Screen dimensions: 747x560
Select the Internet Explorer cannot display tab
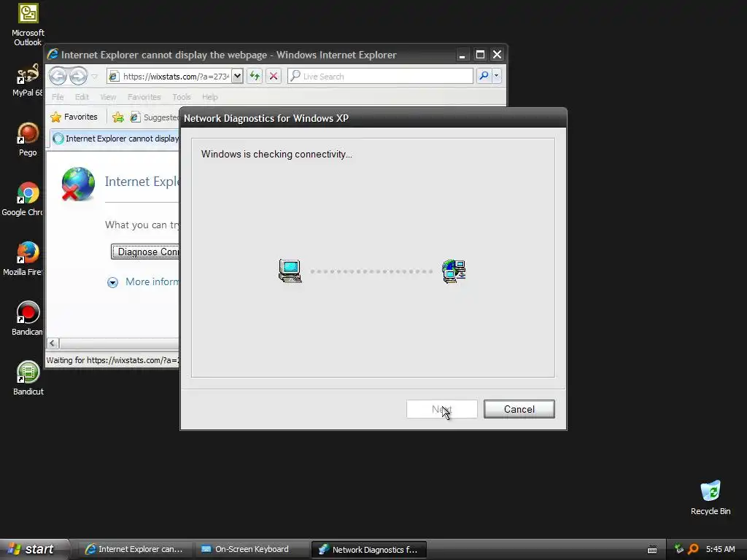point(115,139)
